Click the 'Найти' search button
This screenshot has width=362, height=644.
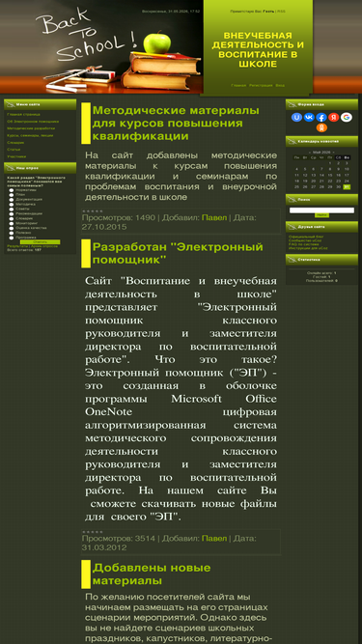tap(321, 215)
